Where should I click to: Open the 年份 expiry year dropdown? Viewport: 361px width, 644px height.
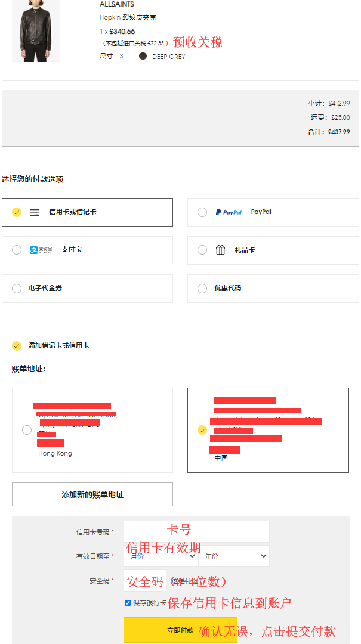pyautogui.click(x=234, y=556)
